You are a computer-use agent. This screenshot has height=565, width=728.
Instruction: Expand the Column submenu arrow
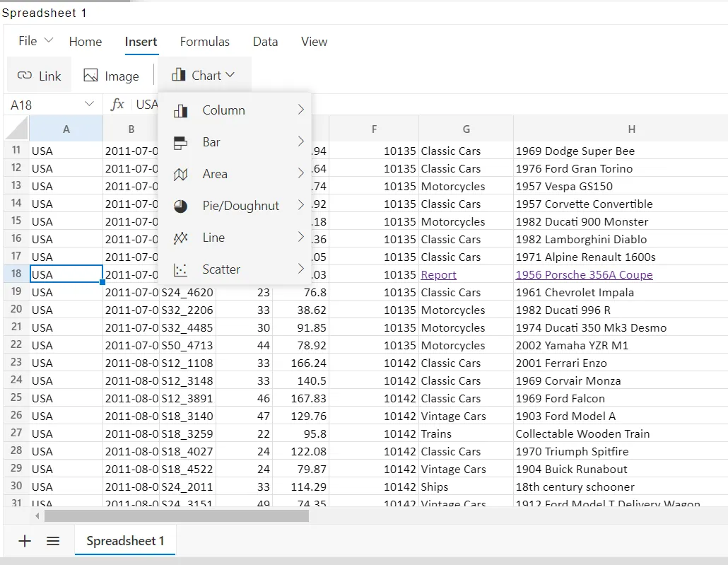(301, 110)
